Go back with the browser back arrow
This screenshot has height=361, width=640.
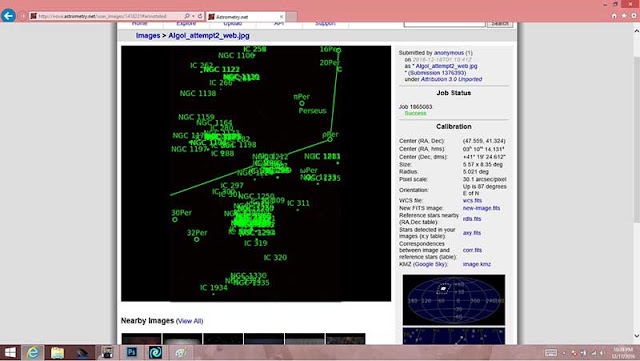click(8, 16)
